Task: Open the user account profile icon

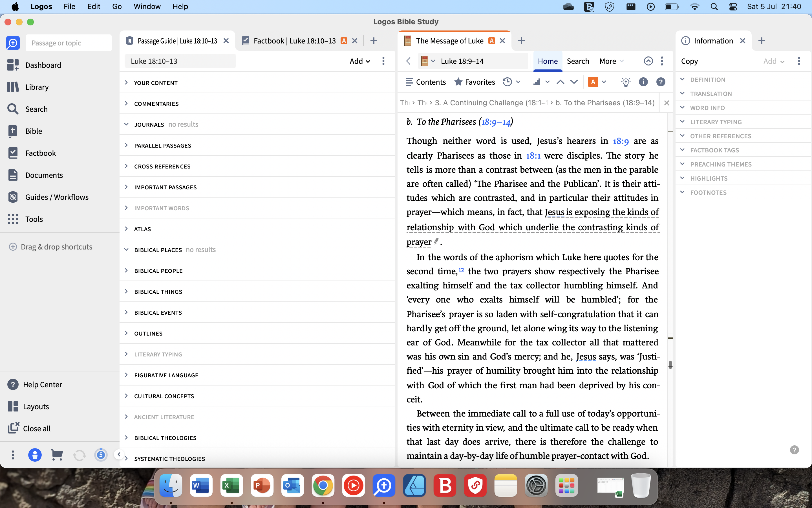Action: [x=35, y=455]
